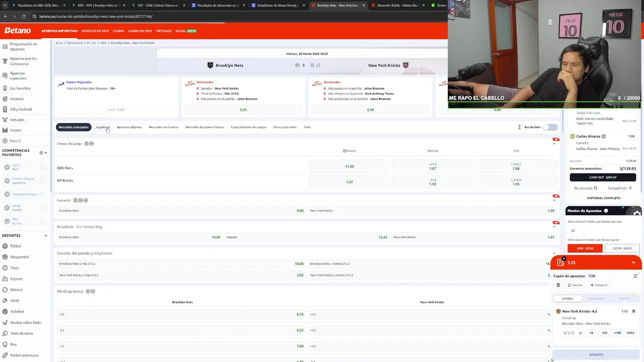Check the NBA EE. UU. checkbox

[x=42, y=221]
